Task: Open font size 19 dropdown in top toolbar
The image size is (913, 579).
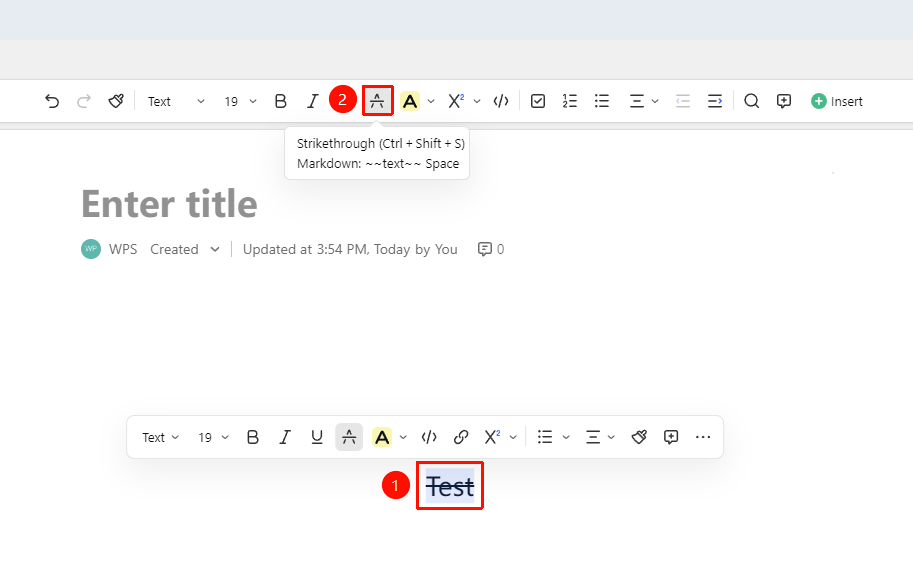Action: 240,101
